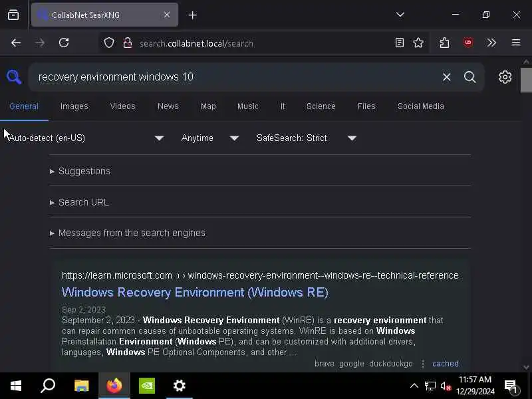Viewport: 532px width, 399px height.
Task: Expand Messages from the search engines
Action: coord(128,233)
